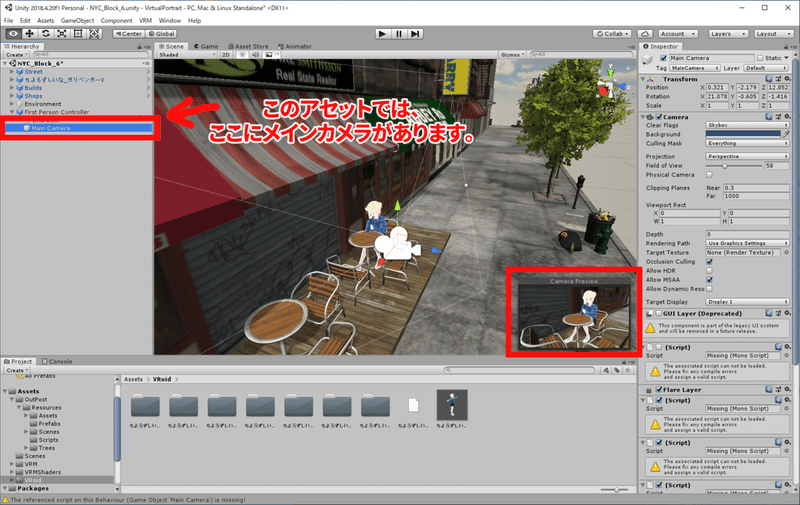Viewport: 800px width, 505px height.
Task: Open Rendering Path dropdown
Action: tap(747, 243)
